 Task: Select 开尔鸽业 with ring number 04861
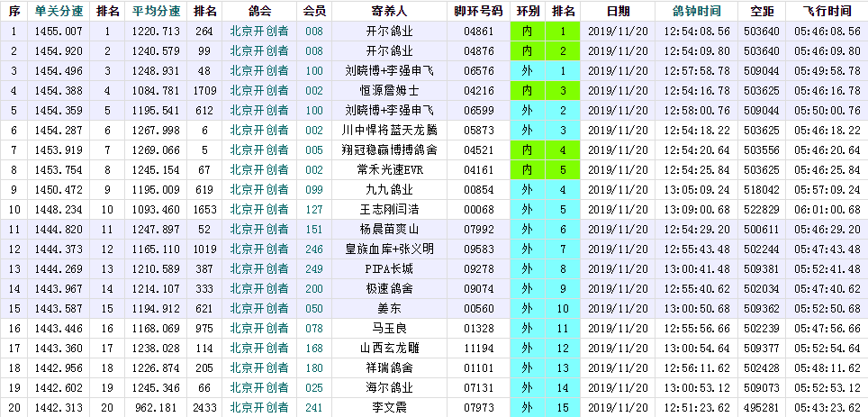click(390, 32)
